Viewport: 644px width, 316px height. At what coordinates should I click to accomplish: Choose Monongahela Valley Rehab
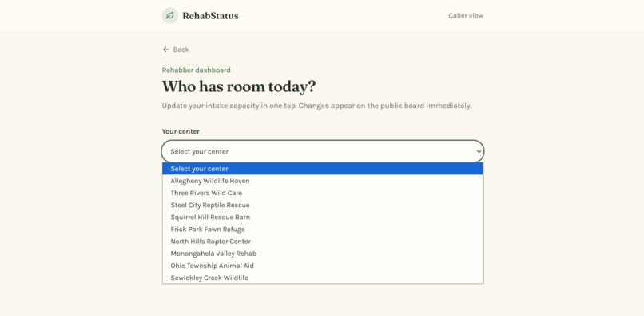(x=323, y=254)
